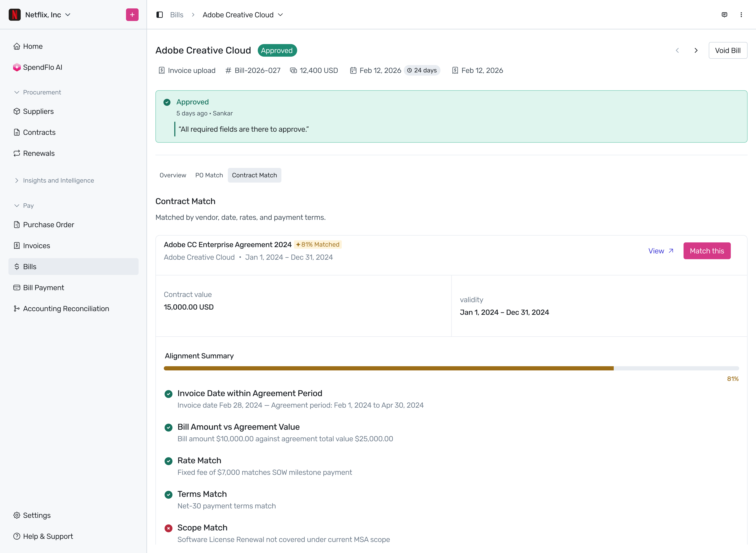Open Renewals page
The height and width of the screenshot is (553, 756).
click(73, 153)
